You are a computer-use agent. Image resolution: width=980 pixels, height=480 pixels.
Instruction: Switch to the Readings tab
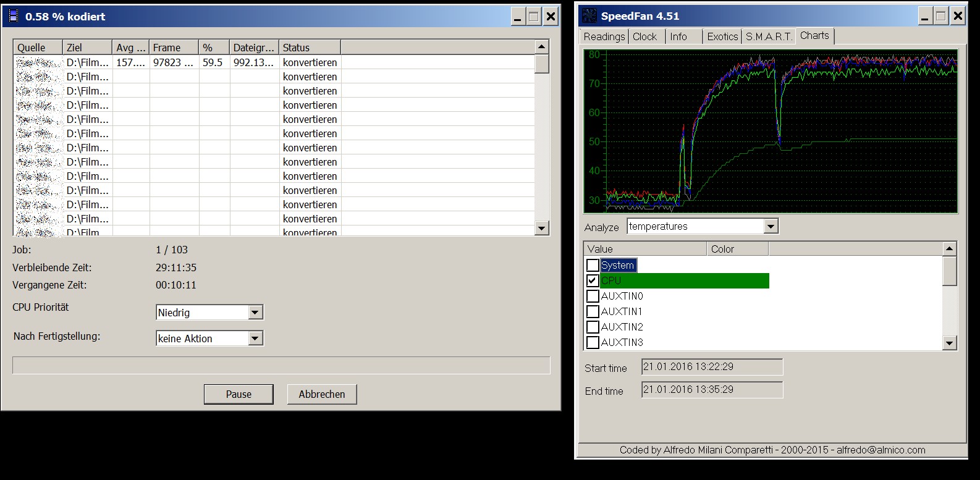click(604, 36)
